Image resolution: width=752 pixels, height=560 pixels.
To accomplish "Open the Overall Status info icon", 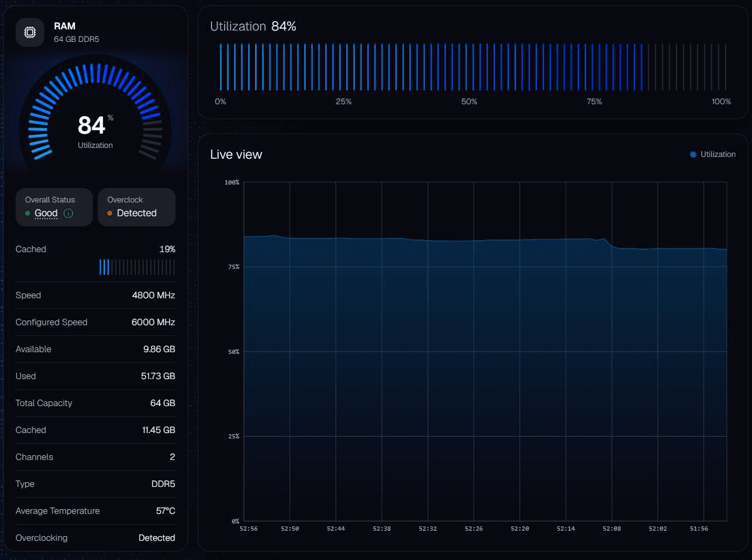I will tap(68, 213).
